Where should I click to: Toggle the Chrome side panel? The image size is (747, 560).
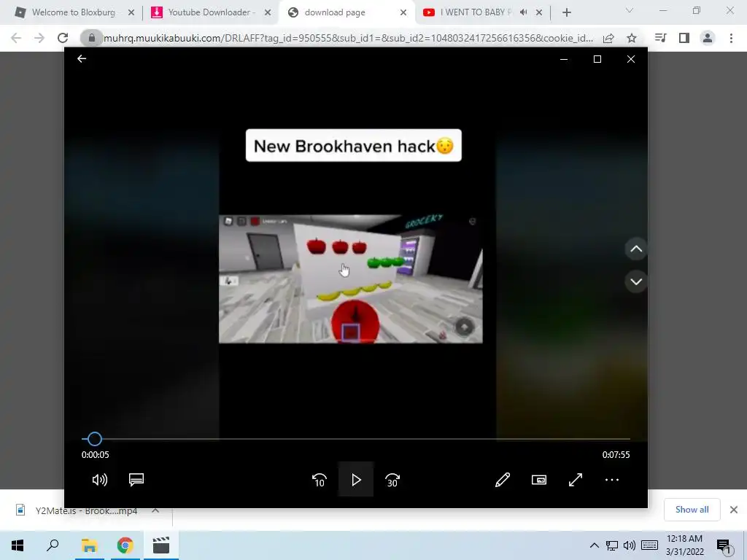click(684, 38)
